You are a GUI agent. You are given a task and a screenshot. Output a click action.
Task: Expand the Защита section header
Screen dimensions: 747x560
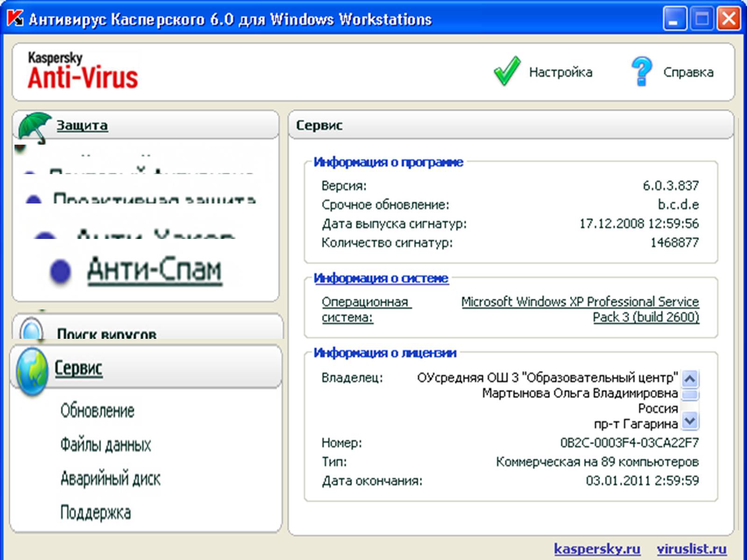(x=82, y=126)
